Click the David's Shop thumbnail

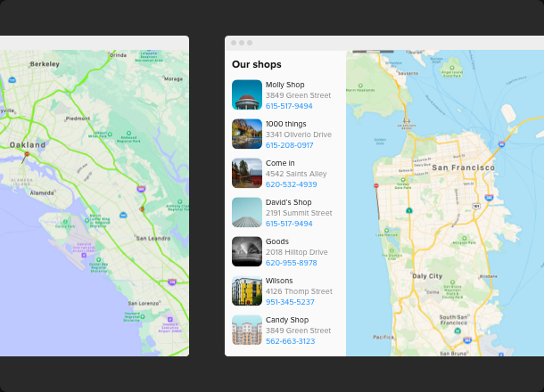[247, 212]
